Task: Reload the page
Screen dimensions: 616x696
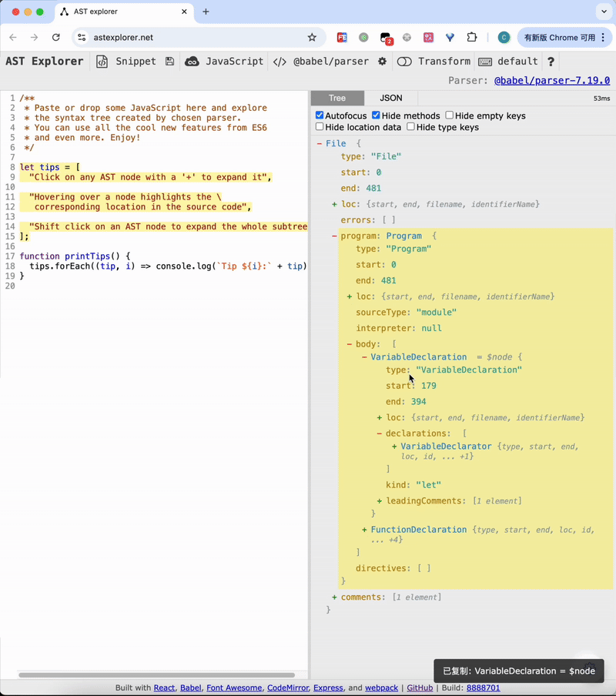Action: pos(56,37)
